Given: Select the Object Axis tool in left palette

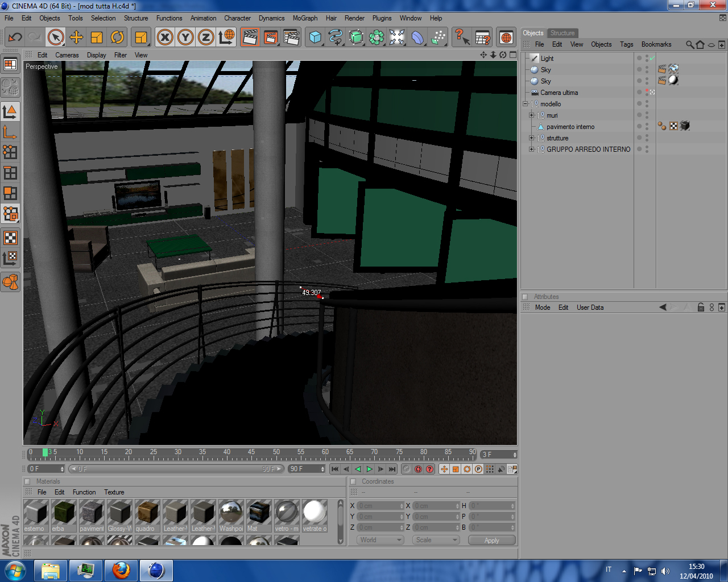Looking at the screenshot, I should [x=10, y=132].
